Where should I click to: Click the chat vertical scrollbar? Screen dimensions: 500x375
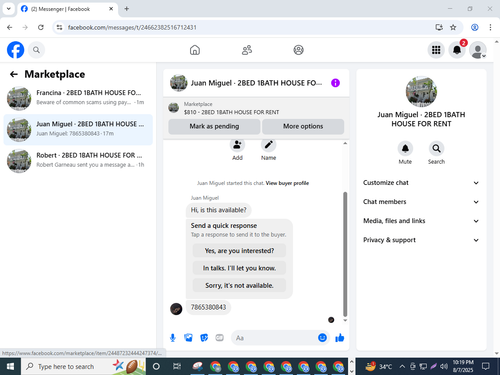coord(345,254)
